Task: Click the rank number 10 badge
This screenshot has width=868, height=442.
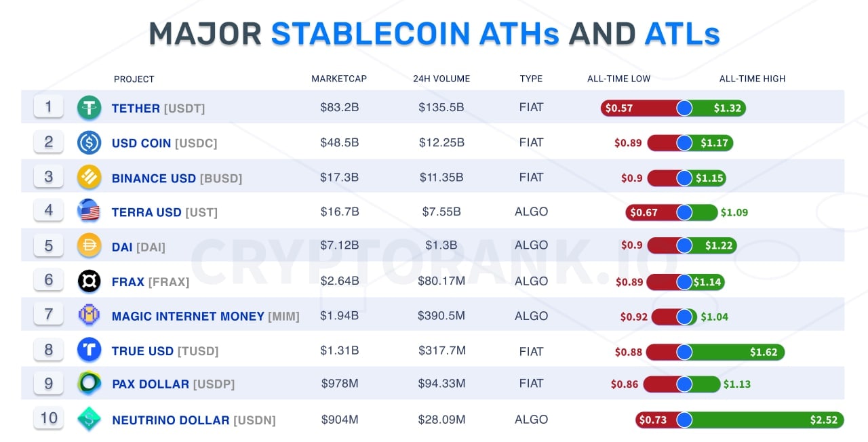Action: coord(48,418)
